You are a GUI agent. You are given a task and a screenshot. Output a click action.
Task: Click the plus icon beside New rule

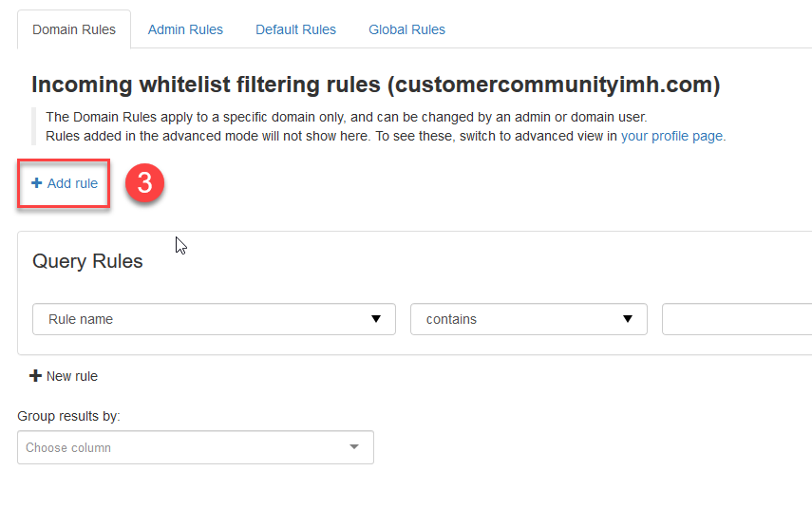36,376
